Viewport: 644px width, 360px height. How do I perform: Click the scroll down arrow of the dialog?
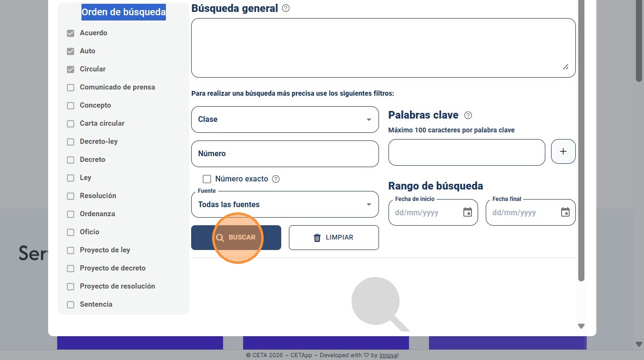[581, 326]
